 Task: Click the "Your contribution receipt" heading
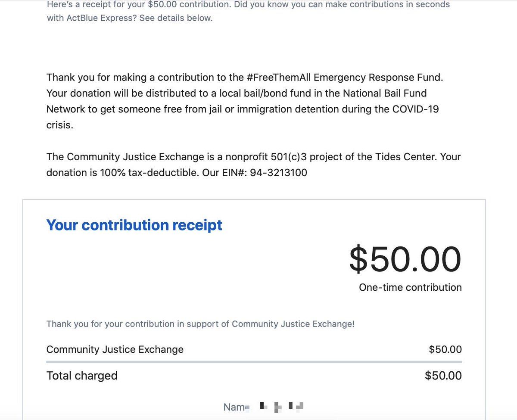coord(134,225)
